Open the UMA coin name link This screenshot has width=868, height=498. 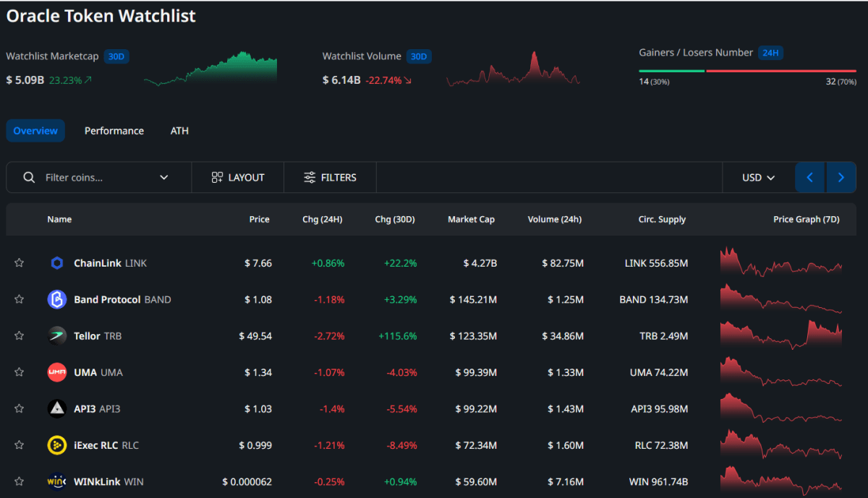tap(98, 372)
